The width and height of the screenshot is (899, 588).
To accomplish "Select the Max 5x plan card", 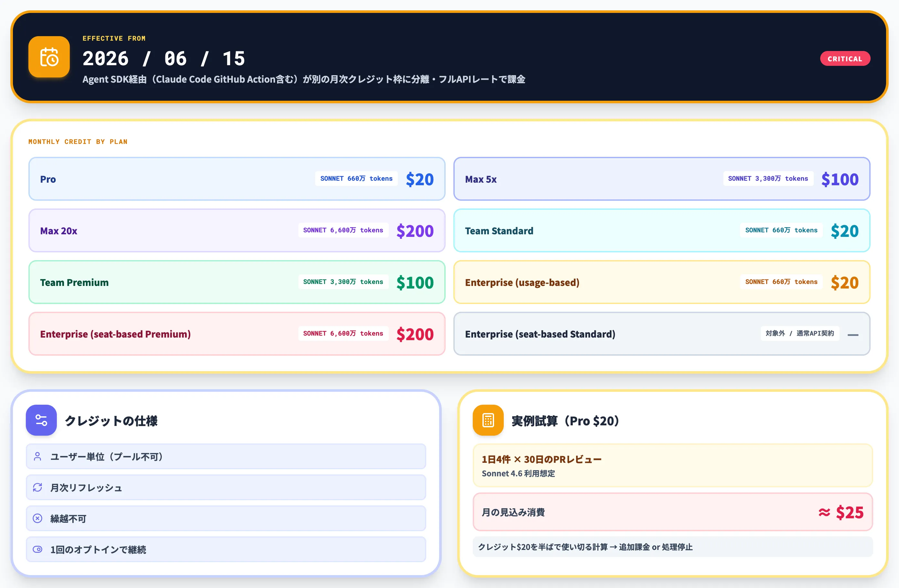I will point(662,179).
